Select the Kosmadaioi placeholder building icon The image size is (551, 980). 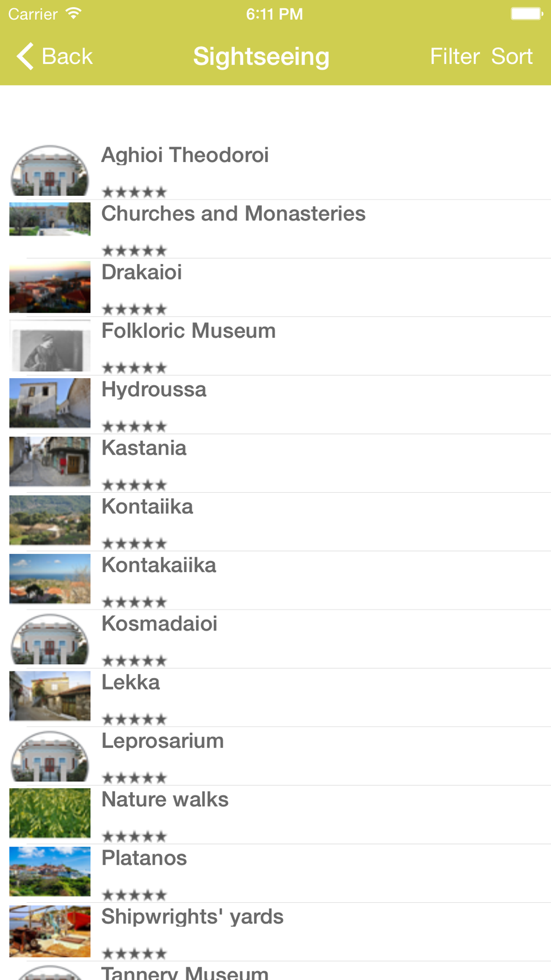50,639
